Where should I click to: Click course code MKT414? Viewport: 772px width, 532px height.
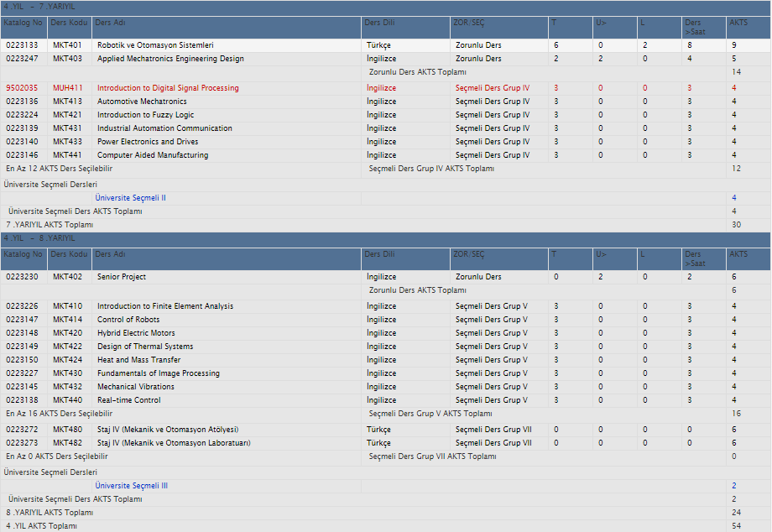pos(67,320)
